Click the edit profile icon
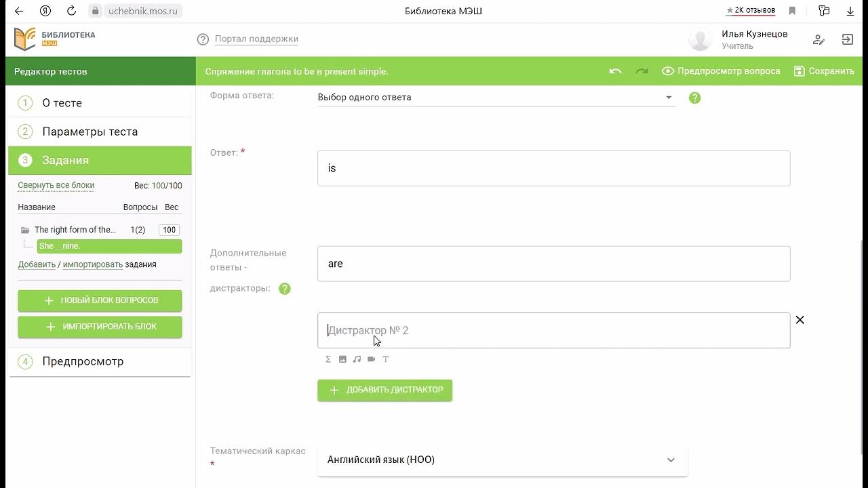868x488 pixels. coord(818,39)
